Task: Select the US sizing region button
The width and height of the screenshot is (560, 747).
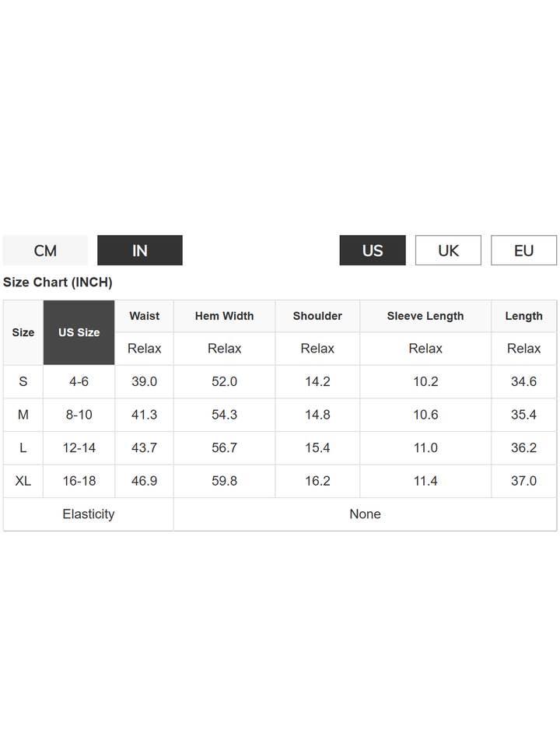Action: (x=373, y=251)
